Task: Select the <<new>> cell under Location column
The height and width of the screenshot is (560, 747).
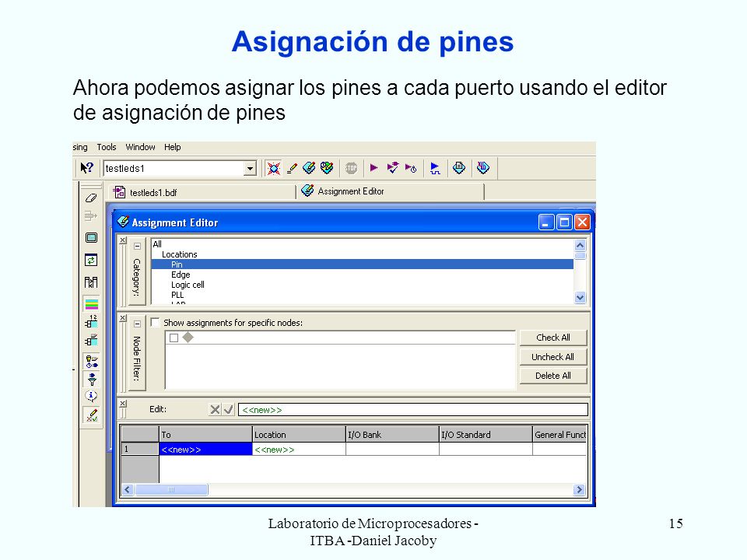Action: 299,449
